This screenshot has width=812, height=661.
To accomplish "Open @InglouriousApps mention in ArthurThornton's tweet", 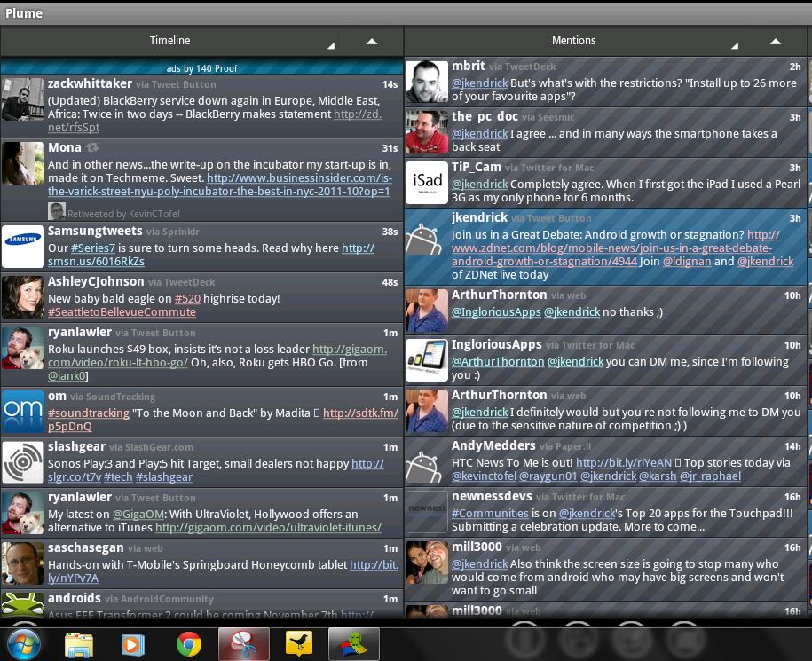I will (x=496, y=312).
